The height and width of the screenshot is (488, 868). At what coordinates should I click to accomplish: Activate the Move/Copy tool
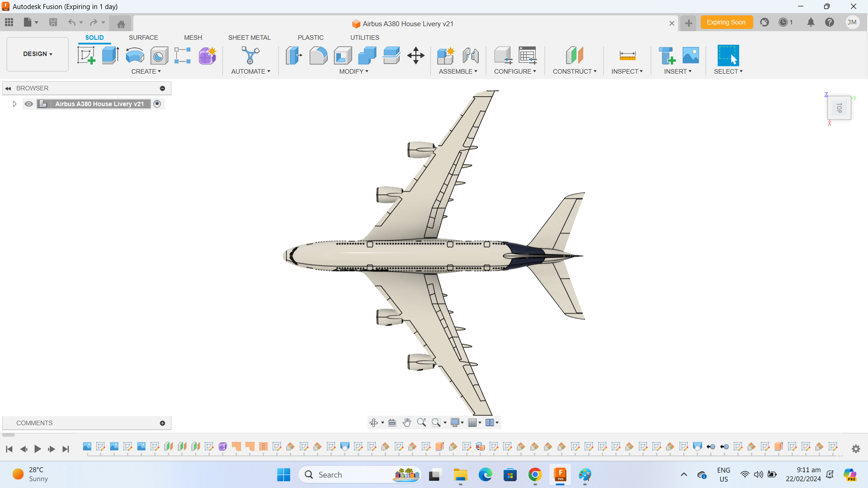click(415, 55)
